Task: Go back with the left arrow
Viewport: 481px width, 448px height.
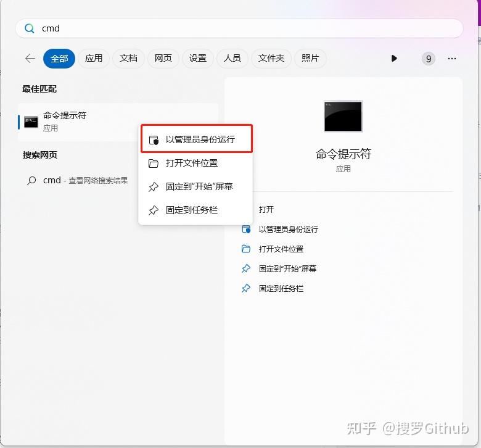Action: [30, 59]
